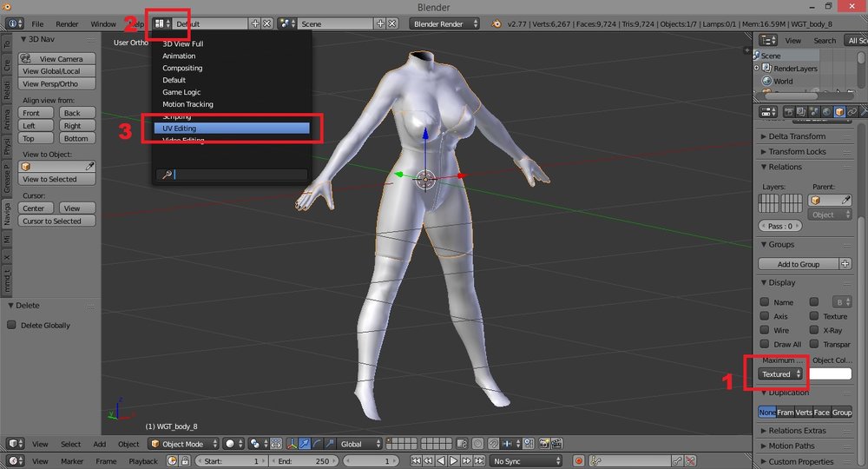Expand the Delta Transform panel

tap(797, 136)
